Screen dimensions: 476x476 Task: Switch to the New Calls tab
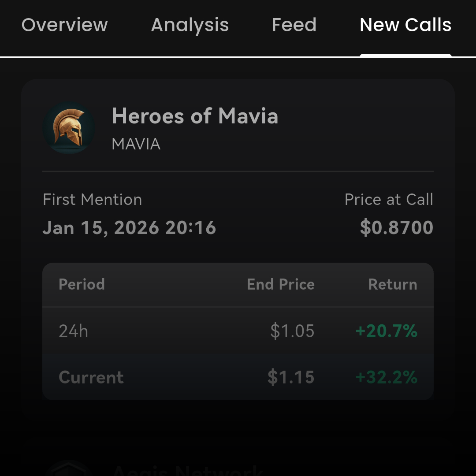click(x=405, y=25)
